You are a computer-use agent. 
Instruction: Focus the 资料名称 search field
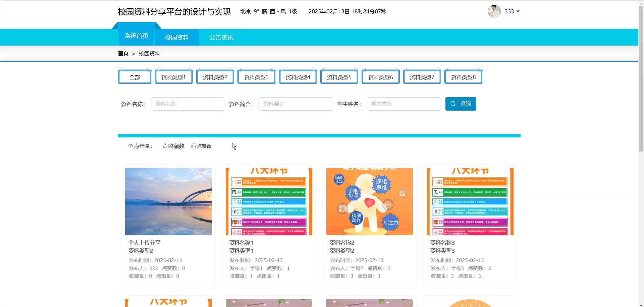[x=188, y=104]
